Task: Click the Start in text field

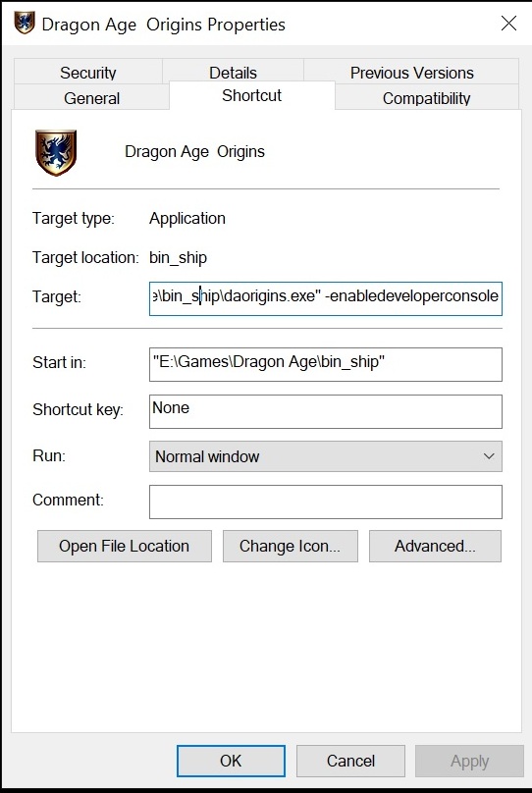Action: tap(326, 364)
